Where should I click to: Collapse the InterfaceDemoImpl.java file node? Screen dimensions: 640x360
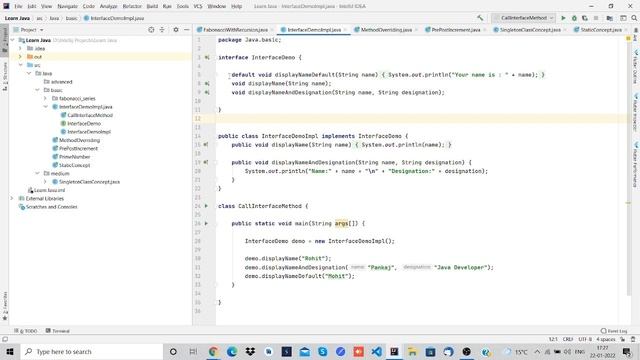(45, 107)
